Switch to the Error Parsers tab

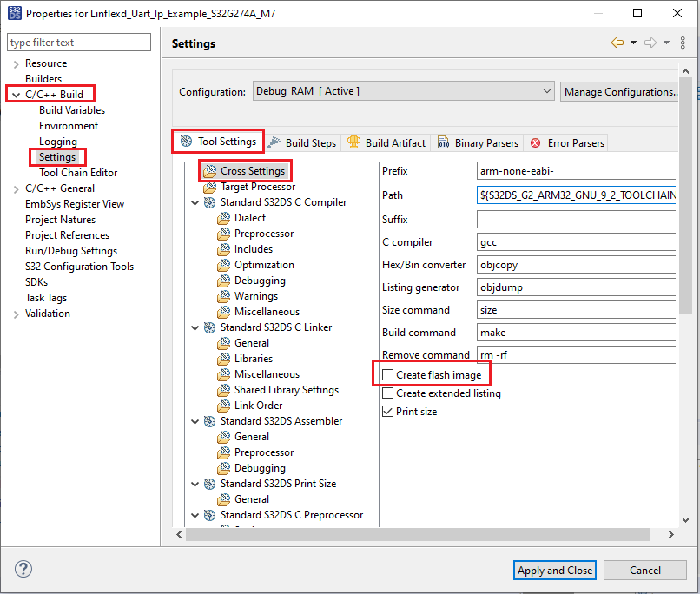(x=567, y=142)
